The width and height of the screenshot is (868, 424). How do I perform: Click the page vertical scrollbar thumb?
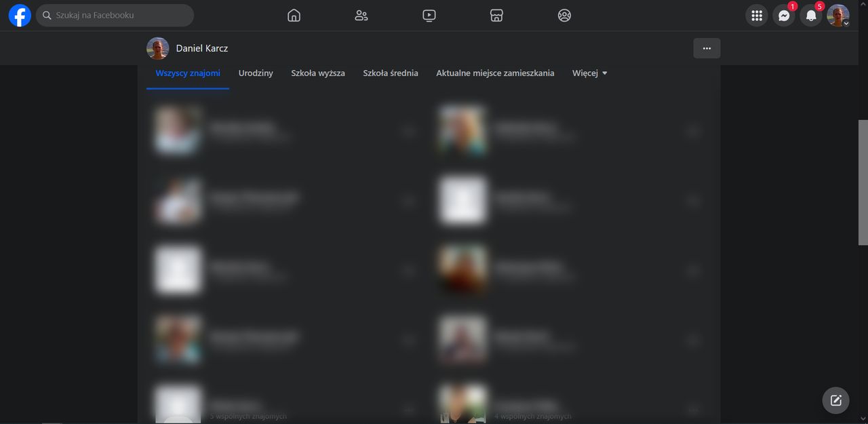863,182
